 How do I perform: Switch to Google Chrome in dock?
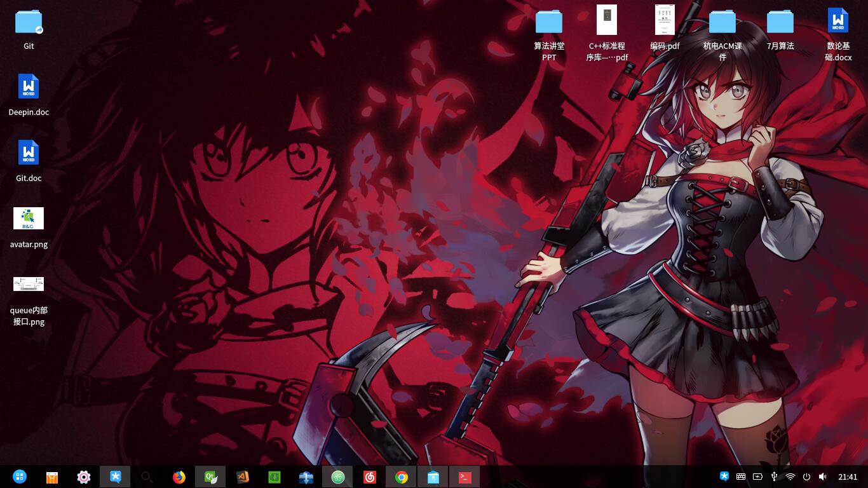pos(402,477)
